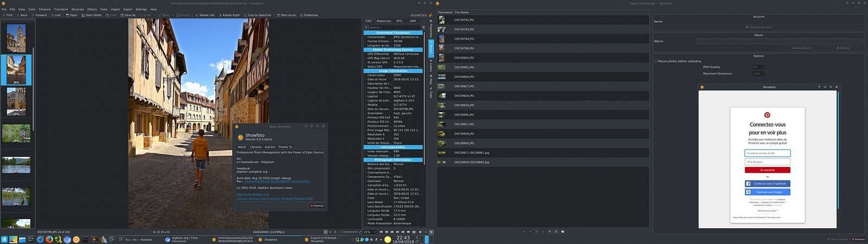Select DSC09840.JPG in export list
The width and height of the screenshot is (868, 244).
tap(542, 114)
